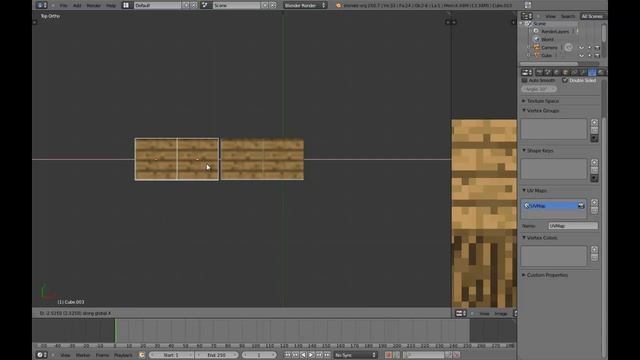This screenshot has width=640, height=360.
Task: Toggle the Double Sided checkbox
Action: pos(565,80)
